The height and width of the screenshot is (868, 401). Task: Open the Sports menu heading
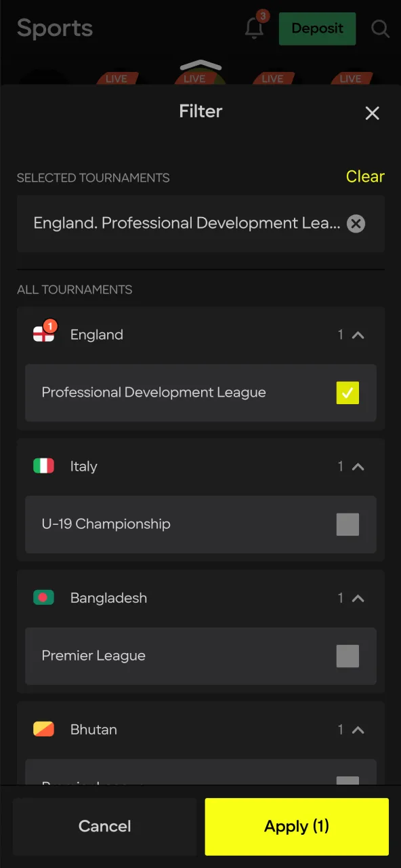pos(54,28)
